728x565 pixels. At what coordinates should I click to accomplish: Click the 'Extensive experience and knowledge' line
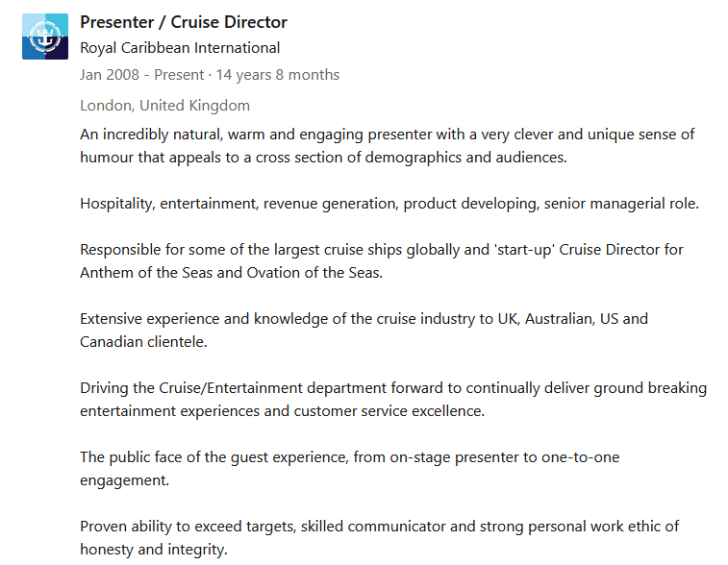coord(364,319)
